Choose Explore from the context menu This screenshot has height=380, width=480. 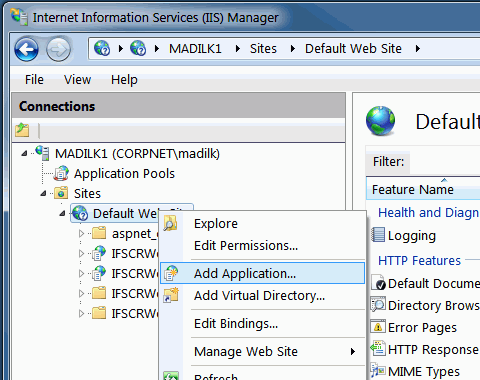click(262, 223)
